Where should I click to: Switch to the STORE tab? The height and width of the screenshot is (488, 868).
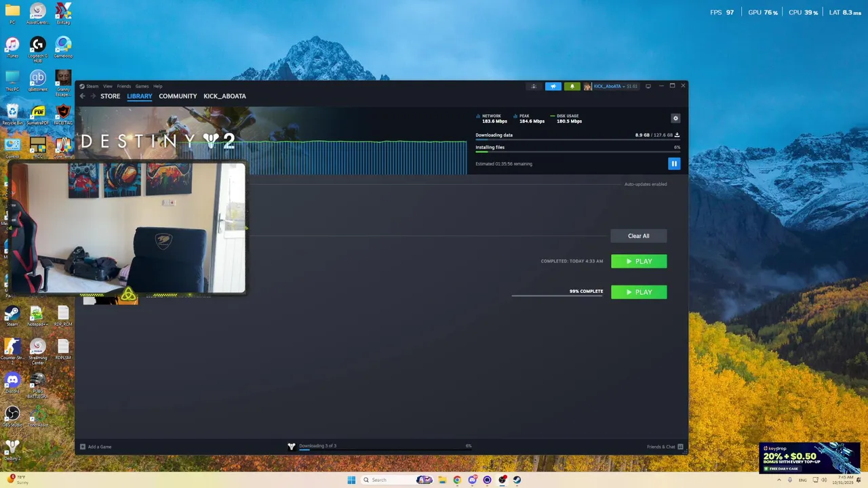pyautogui.click(x=111, y=96)
